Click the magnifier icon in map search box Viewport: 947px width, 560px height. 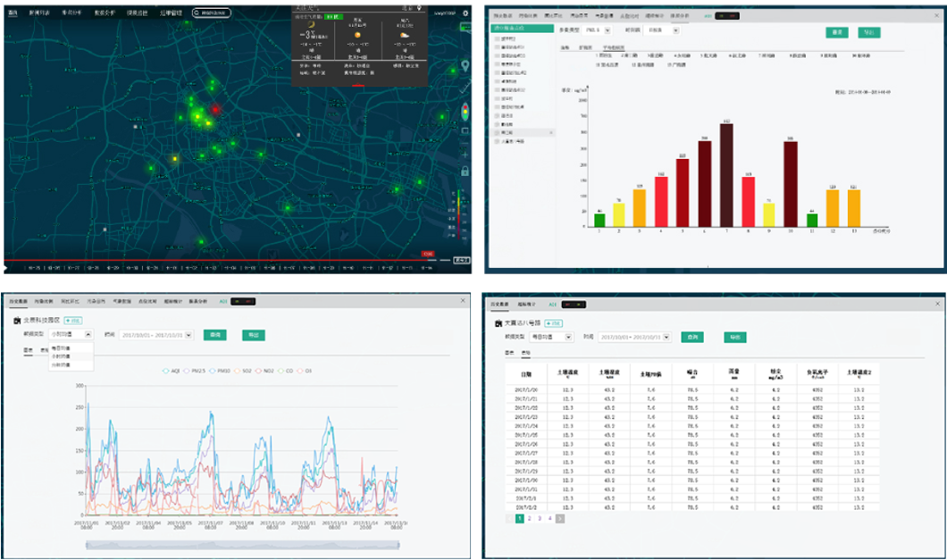tap(197, 13)
